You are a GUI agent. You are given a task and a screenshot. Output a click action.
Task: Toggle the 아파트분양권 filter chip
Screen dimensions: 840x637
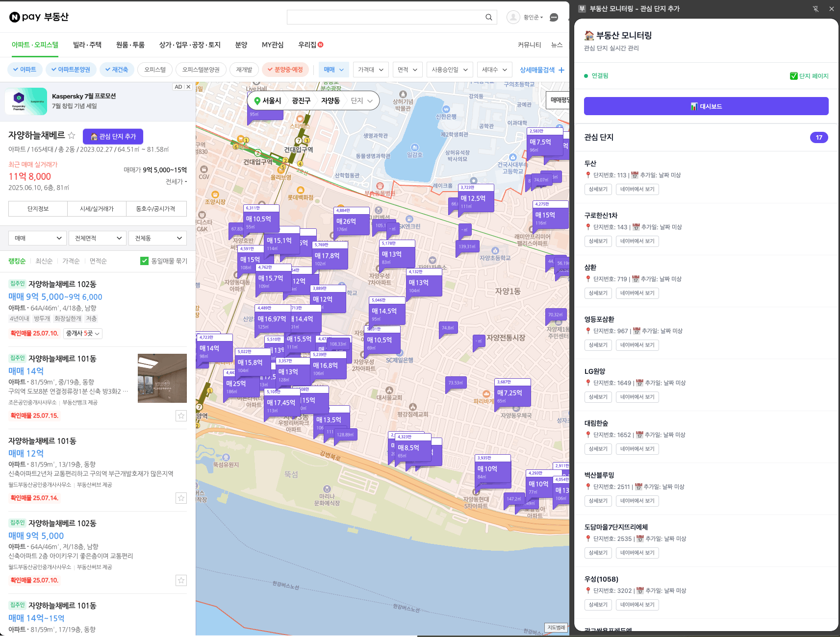71,70
